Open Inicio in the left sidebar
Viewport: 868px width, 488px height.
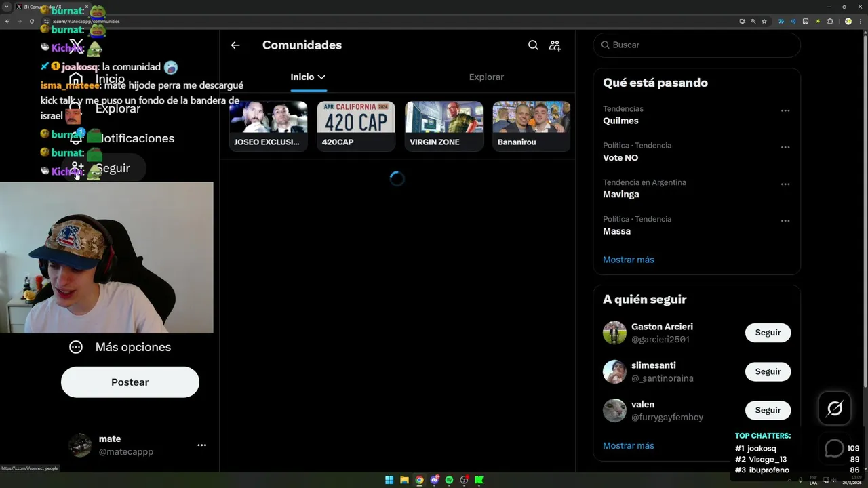pyautogui.click(x=98, y=79)
